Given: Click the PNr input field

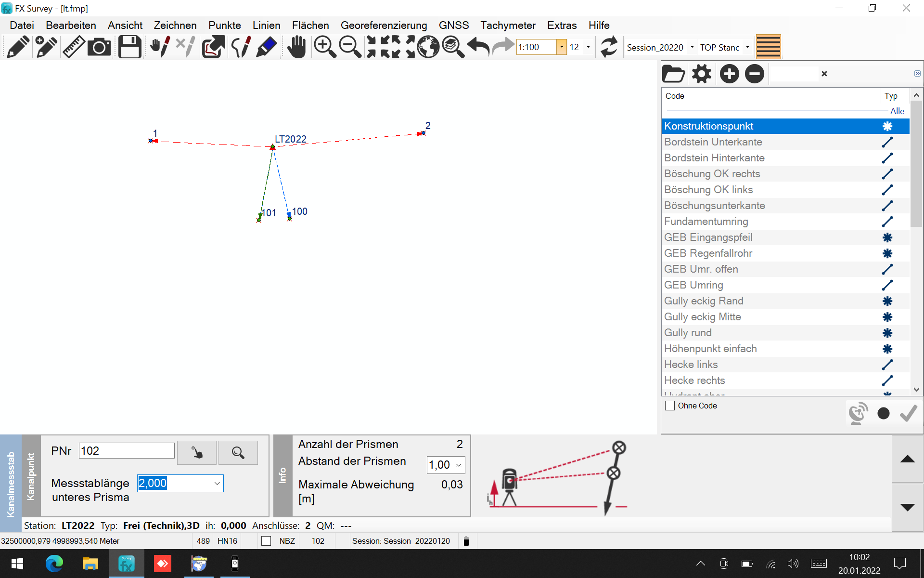Looking at the screenshot, I should coord(127,451).
